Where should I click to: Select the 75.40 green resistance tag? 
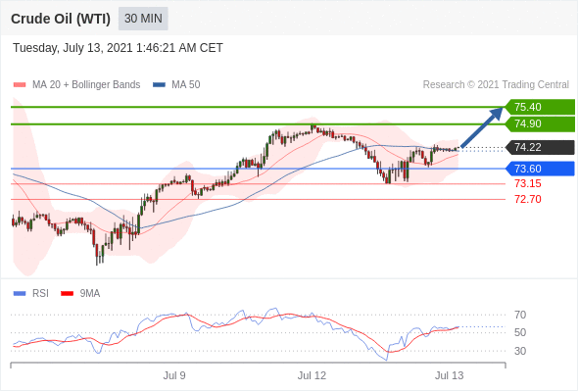point(540,107)
